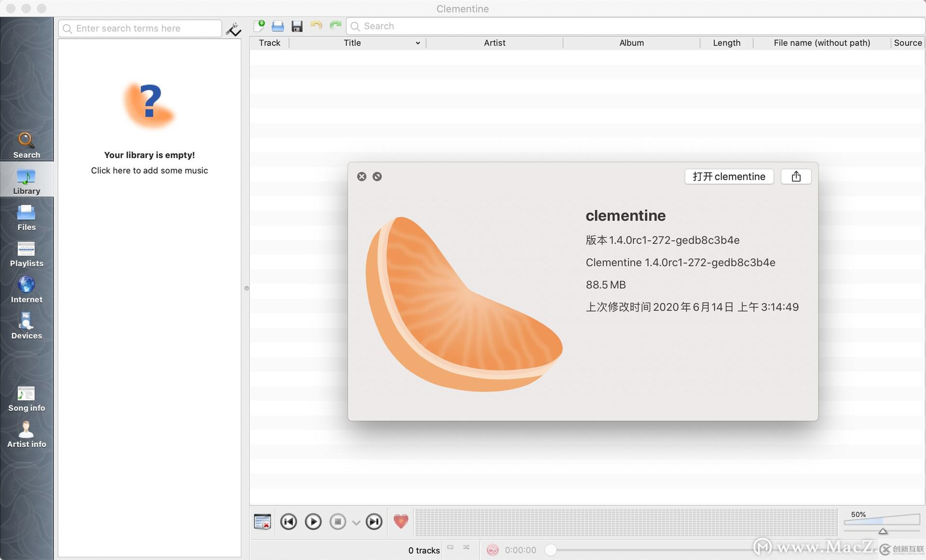Click the Library tab in sidebar

pos(27,181)
